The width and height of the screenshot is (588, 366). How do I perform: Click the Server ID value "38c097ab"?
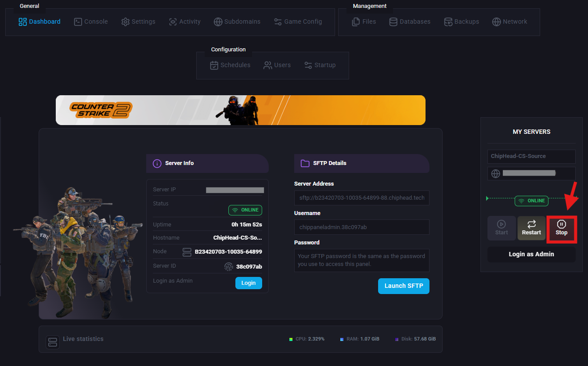249,266
